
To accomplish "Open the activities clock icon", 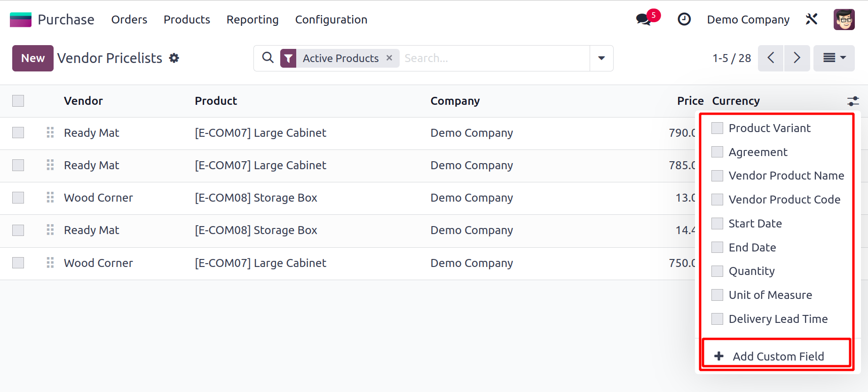I will click(x=684, y=19).
